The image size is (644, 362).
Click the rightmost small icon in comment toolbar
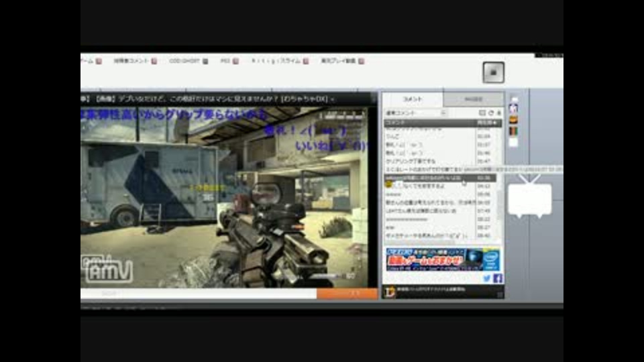tap(499, 113)
